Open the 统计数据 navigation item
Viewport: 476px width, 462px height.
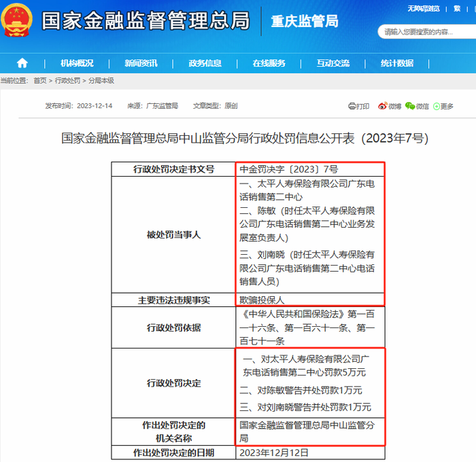click(x=397, y=63)
